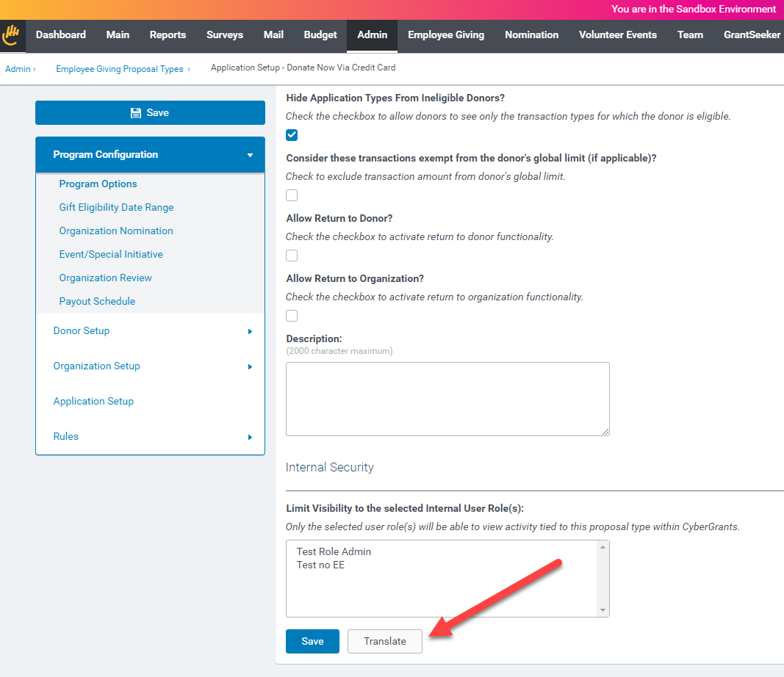The height and width of the screenshot is (677, 784).
Task: Click the Translate button
Action: click(385, 641)
